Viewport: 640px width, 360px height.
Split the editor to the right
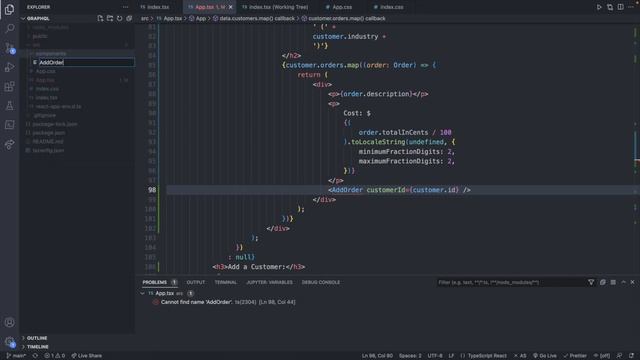pyautogui.click(x=620, y=7)
